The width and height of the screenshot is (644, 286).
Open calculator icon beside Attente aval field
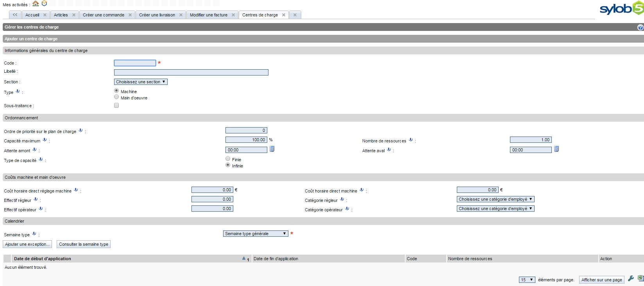[556, 149]
